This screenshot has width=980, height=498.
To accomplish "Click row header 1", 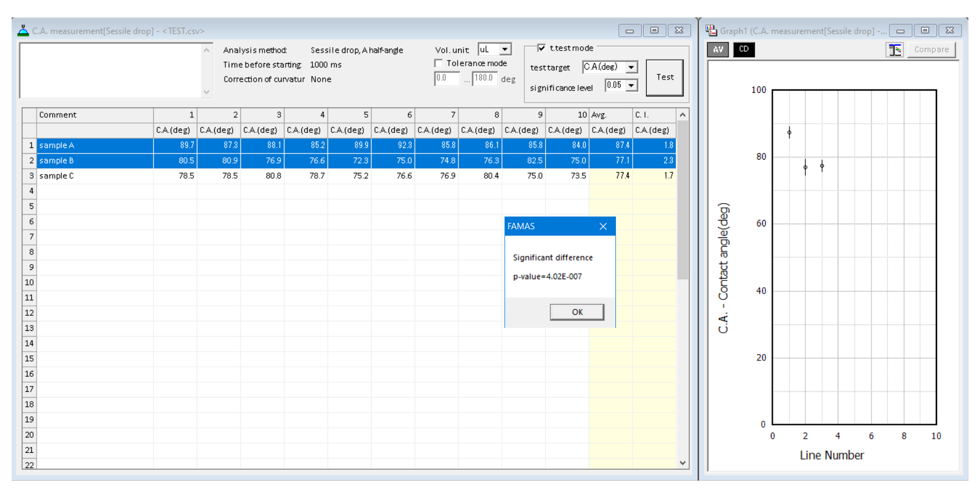I will point(30,146).
